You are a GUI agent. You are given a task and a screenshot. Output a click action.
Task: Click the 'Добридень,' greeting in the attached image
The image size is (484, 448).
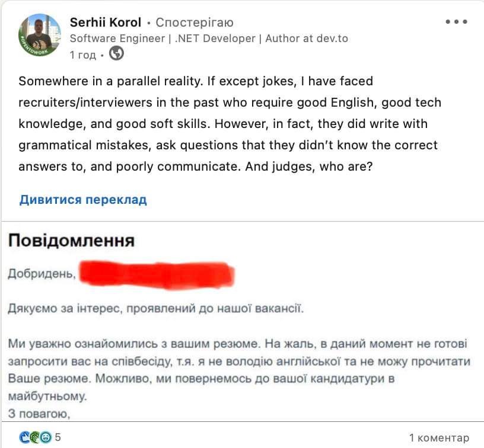(42, 273)
